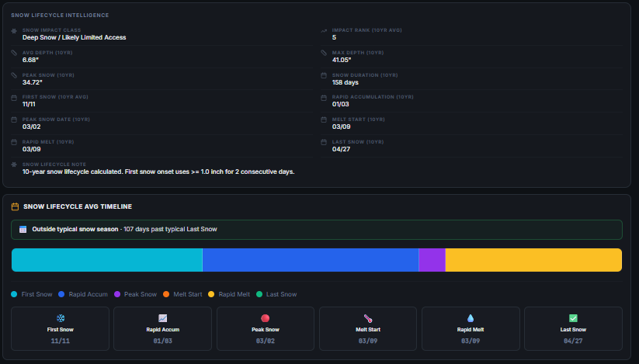This screenshot has height=364, width=639.
Task: Click the green checkmark icon in Last Snow card
Action: coord(573,318)
